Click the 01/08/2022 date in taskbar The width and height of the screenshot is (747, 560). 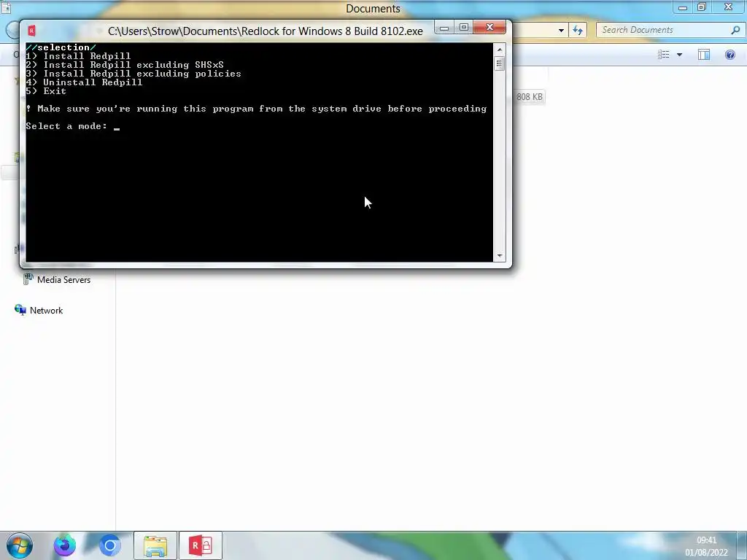pos(706,553)
